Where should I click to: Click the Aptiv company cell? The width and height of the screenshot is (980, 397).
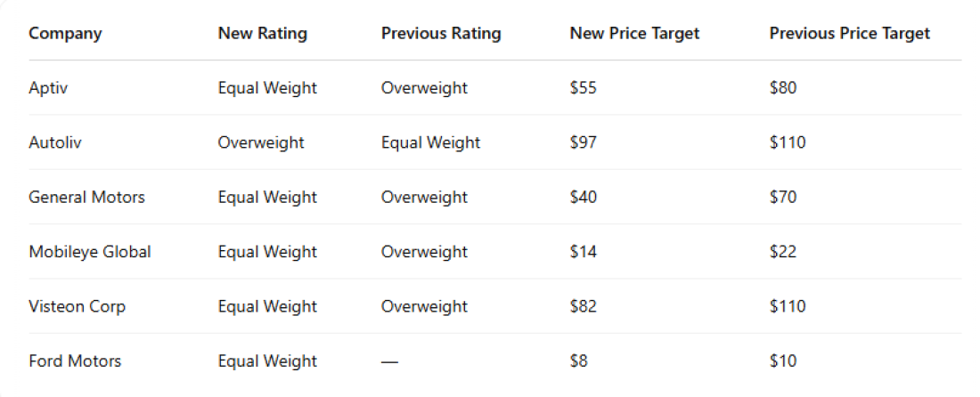(47, 88)
